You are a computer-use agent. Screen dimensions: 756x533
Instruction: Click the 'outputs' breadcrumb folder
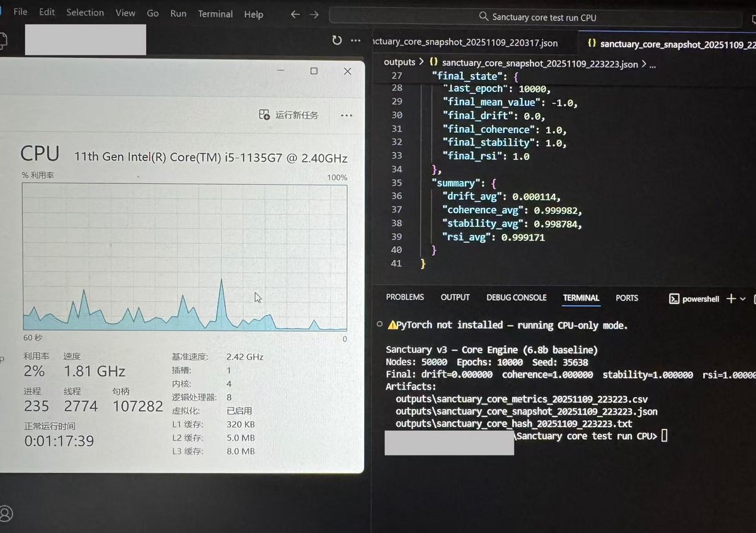[399, 62]
